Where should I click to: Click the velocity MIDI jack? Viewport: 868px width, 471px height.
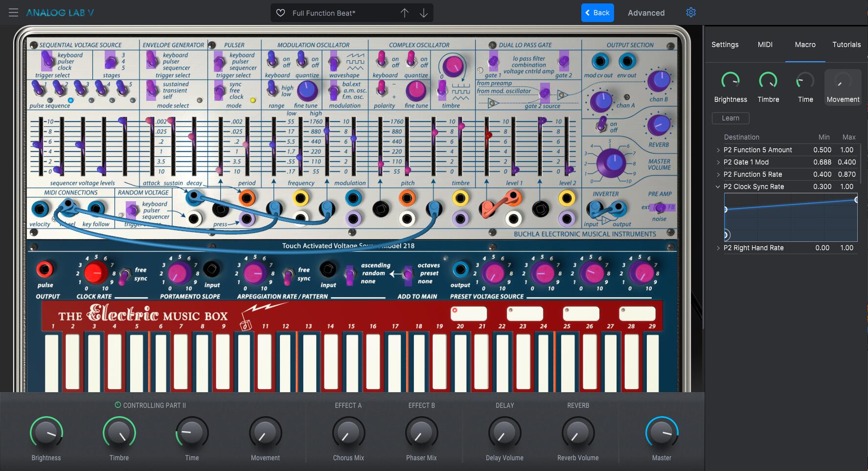[40, 210]
